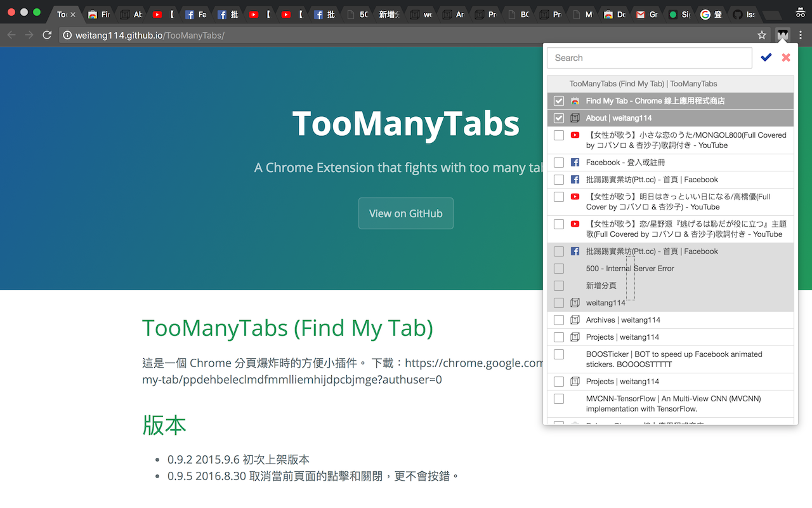
Task: Click the Chrome Web Store icon in Find My Tab row
Action: [x=575, y=101]
